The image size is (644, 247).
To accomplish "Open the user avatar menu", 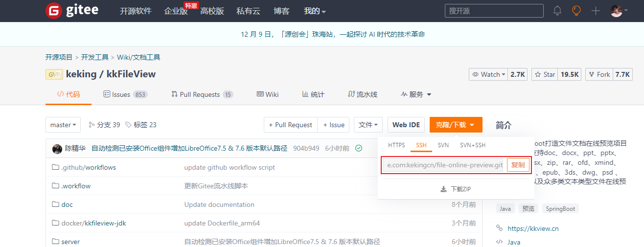I will (619, 11).
